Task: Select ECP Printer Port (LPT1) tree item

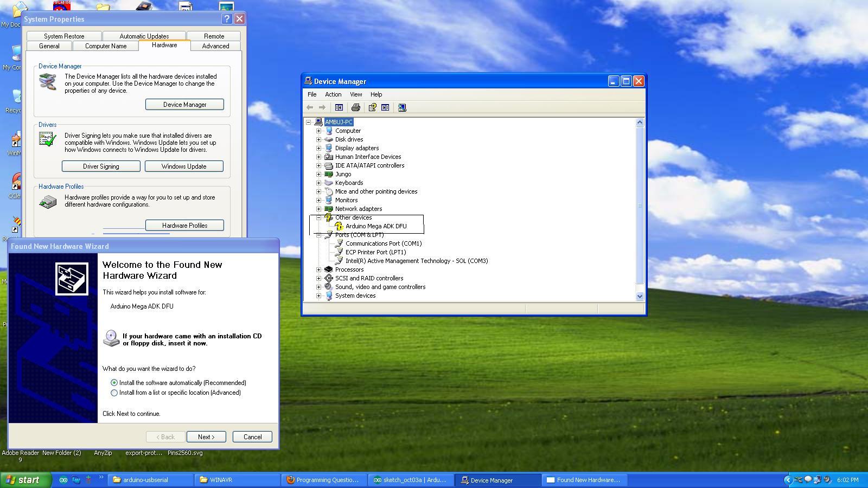Action: [376, 252]
